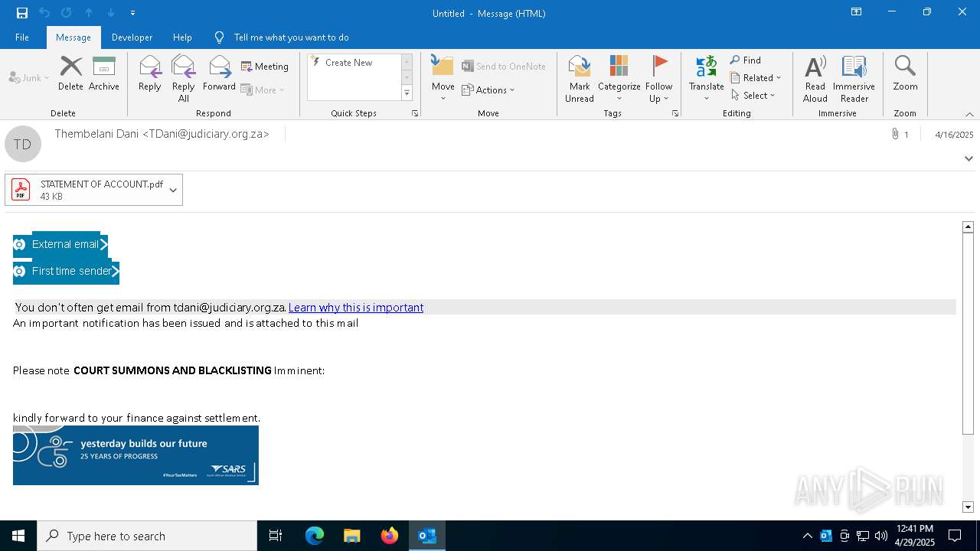Open the Help tab
This screenshot has height=551, width=980.
point(182,37)
